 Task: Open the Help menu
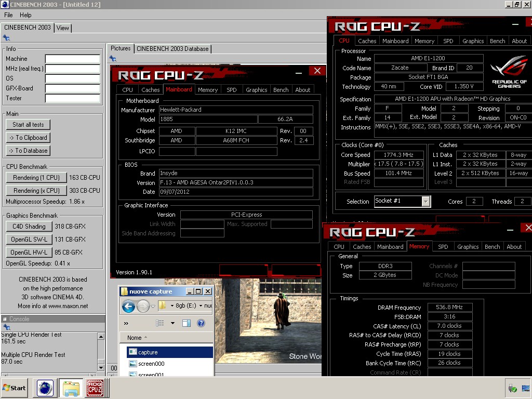click(25, 15)
